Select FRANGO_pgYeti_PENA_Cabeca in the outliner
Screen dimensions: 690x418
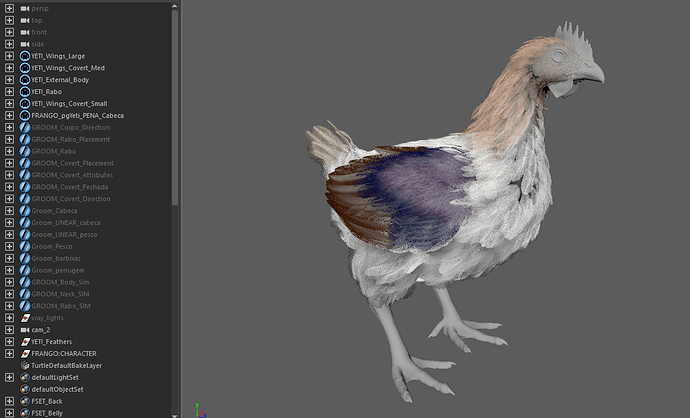(78, 116)
